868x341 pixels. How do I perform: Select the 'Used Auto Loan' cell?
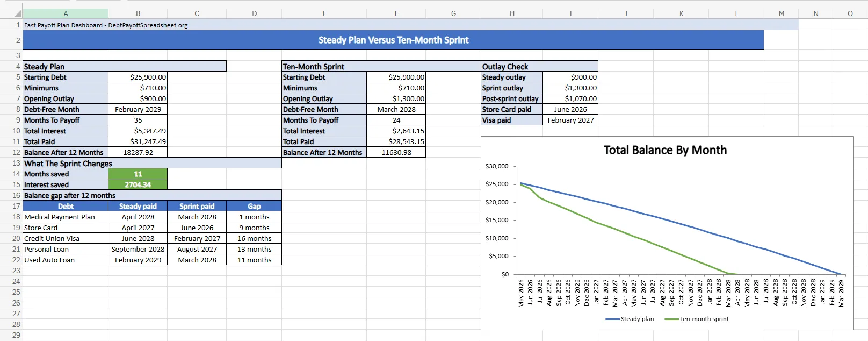[66, 260]
